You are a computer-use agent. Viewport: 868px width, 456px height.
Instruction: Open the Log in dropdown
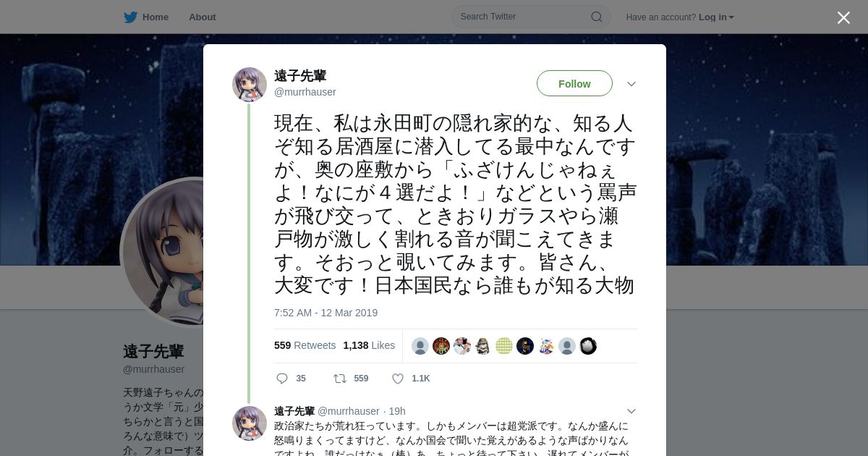(x=716, y=17)
